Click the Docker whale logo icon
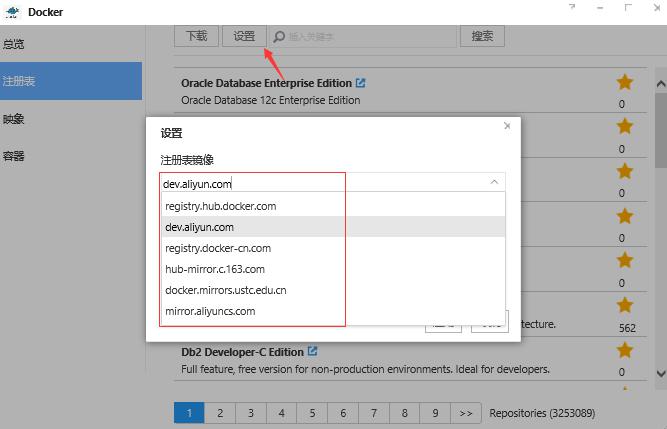This screenshot has height=429, width=667. pos(12,12)
